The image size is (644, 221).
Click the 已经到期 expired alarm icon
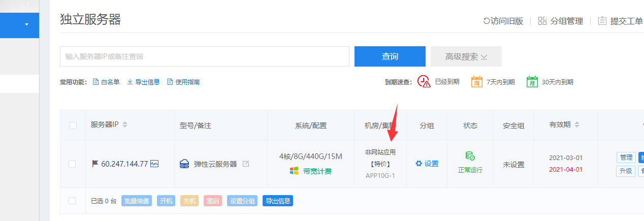(424, 81)
